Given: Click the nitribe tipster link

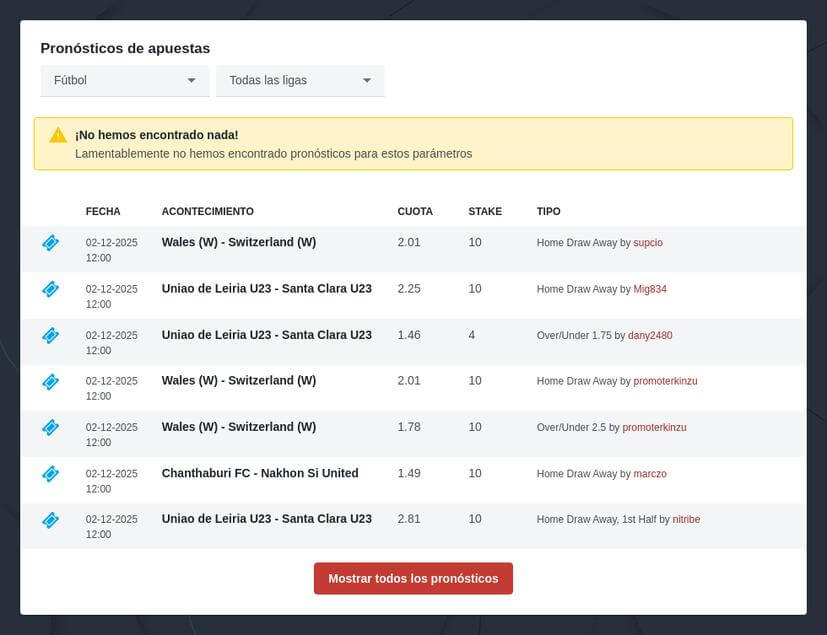Looking at the screenshot, I should coord(684,519).
